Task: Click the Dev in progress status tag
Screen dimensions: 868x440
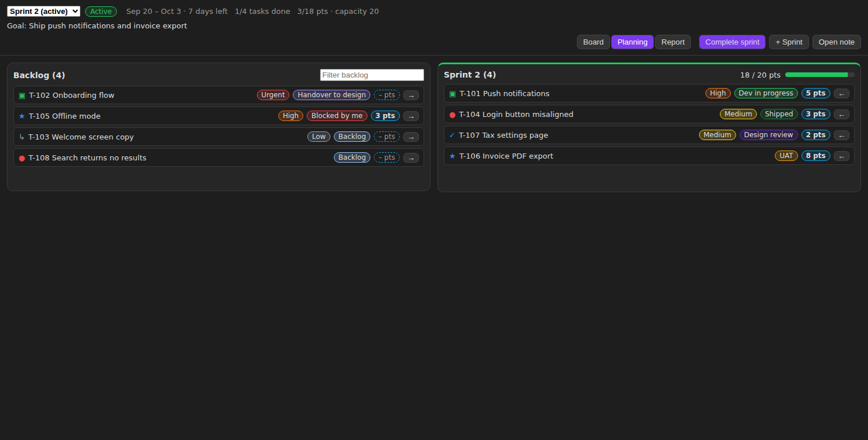Action: point(766,93)
